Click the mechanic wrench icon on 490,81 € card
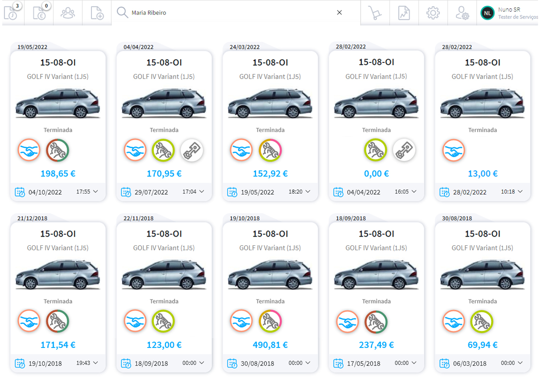The width and height of the screenshot is (542, 392). 270,321
